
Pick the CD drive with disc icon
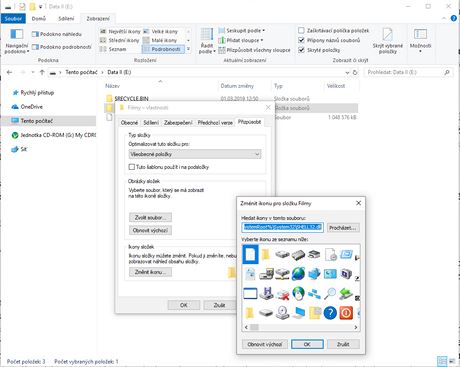coord(282,313)
